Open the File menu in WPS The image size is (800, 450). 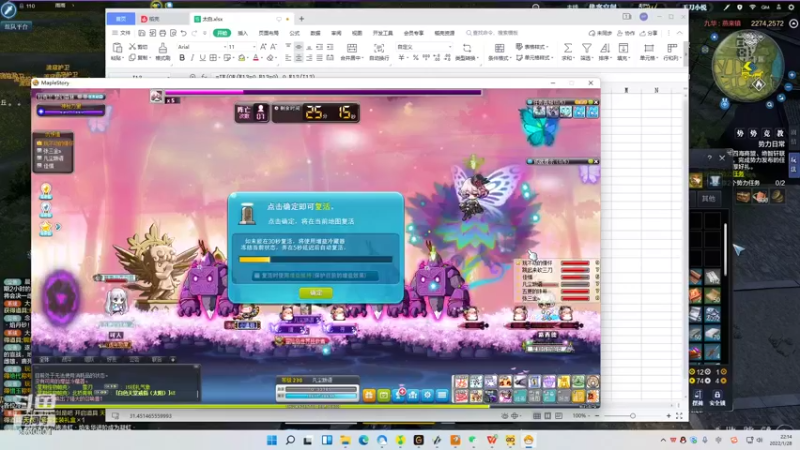pyautogui.click(x=121, y=33)
